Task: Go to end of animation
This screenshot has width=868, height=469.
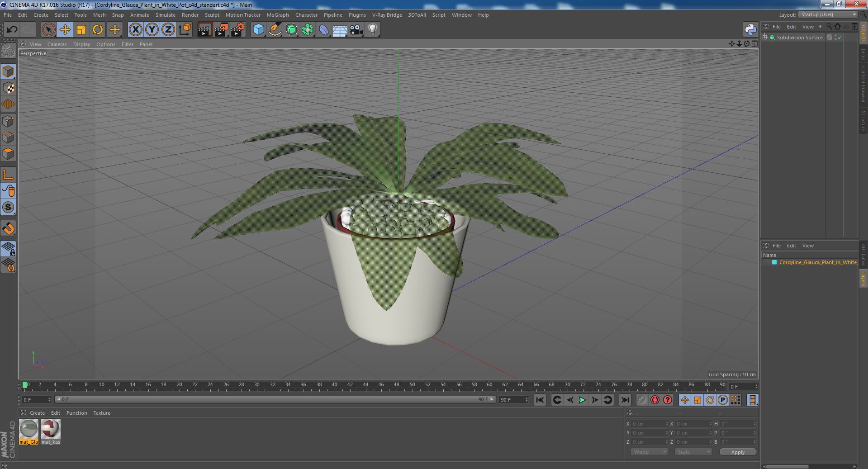Action: point(625,400)
